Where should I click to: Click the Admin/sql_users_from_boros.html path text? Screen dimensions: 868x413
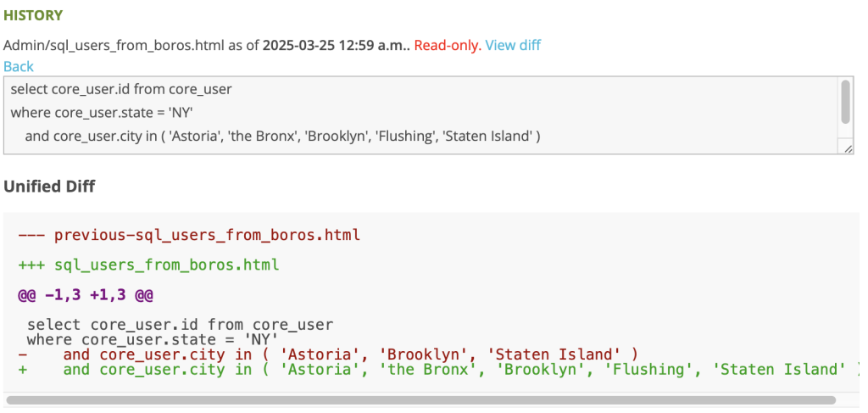(x=114, y=45)
